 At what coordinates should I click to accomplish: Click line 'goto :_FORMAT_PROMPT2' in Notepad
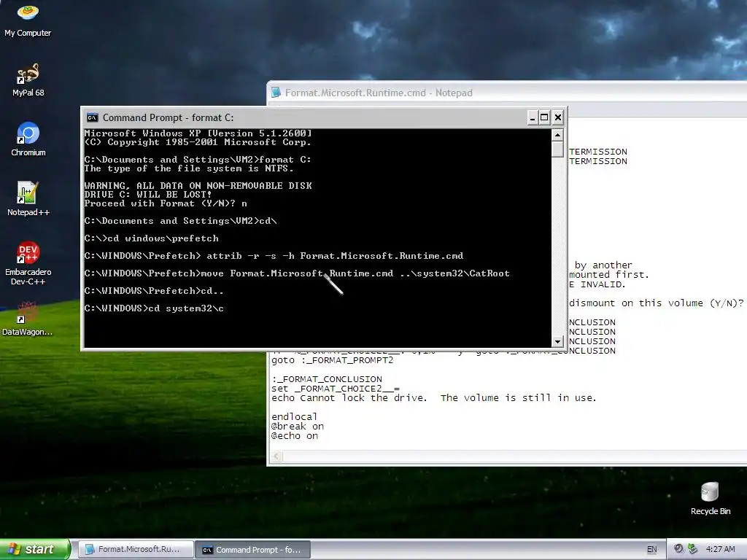click(x=333, y=360)
